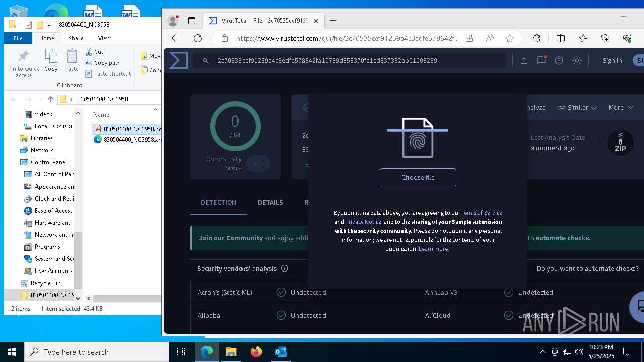Add page to favorites star icon
The width and height of the screenshot is (644, 362).
[x=510, y=38]
